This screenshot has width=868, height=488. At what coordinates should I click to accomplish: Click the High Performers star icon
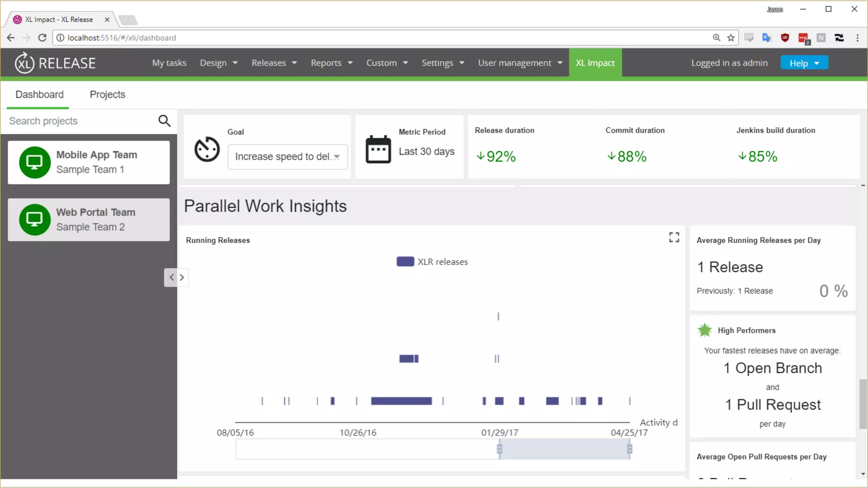click(704, 330)
